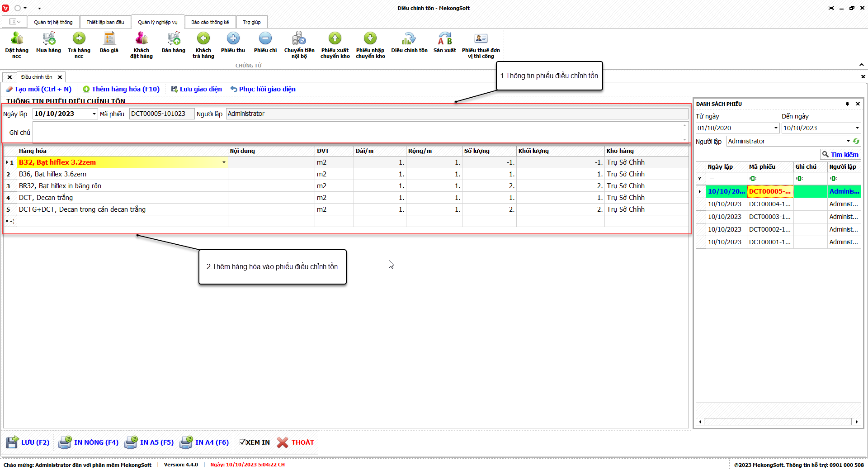Click the Ghi chú text field
This screenshot has width=868, height=470.
[357, 133]
